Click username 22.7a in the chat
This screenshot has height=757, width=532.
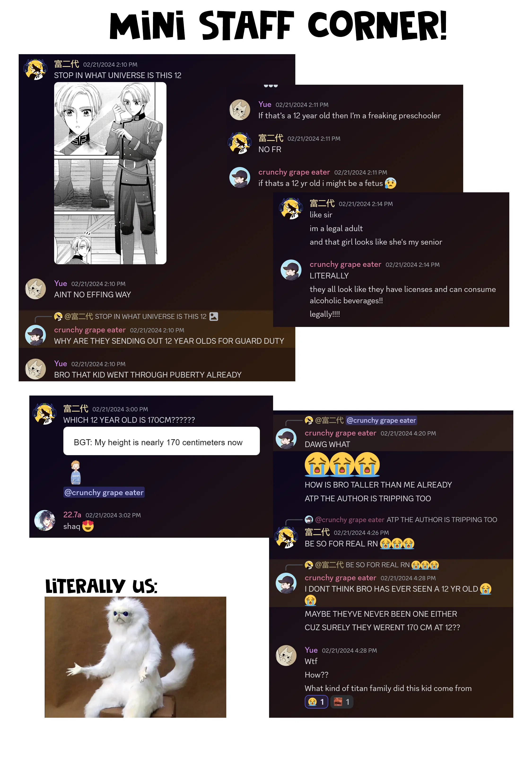[72, 515]
